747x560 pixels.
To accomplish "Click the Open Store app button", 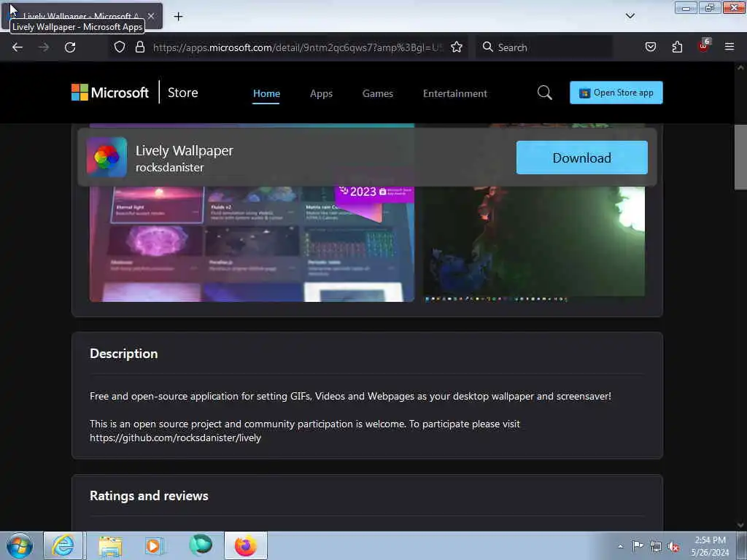I will click(616, 93).
